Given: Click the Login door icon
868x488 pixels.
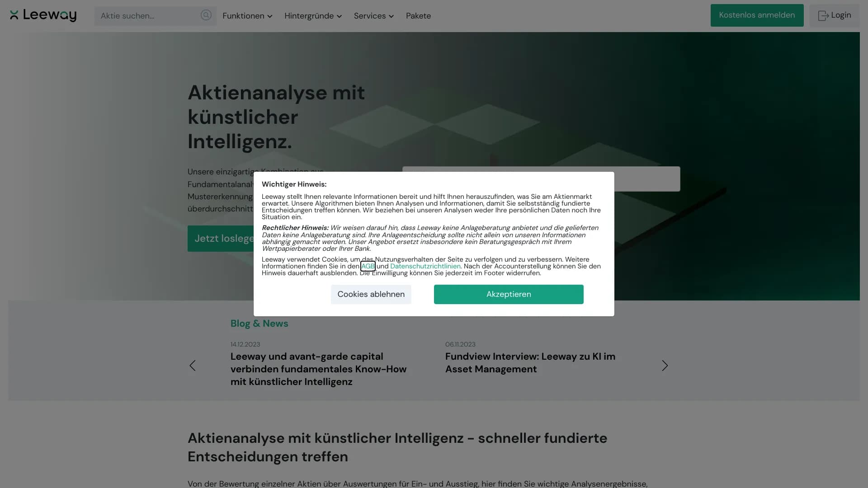Looking at the screenshot, I should click(x=823, y=16).
